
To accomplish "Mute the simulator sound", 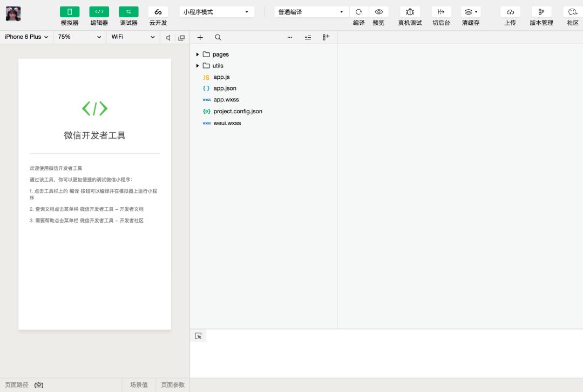I will [x=168, y=38].
